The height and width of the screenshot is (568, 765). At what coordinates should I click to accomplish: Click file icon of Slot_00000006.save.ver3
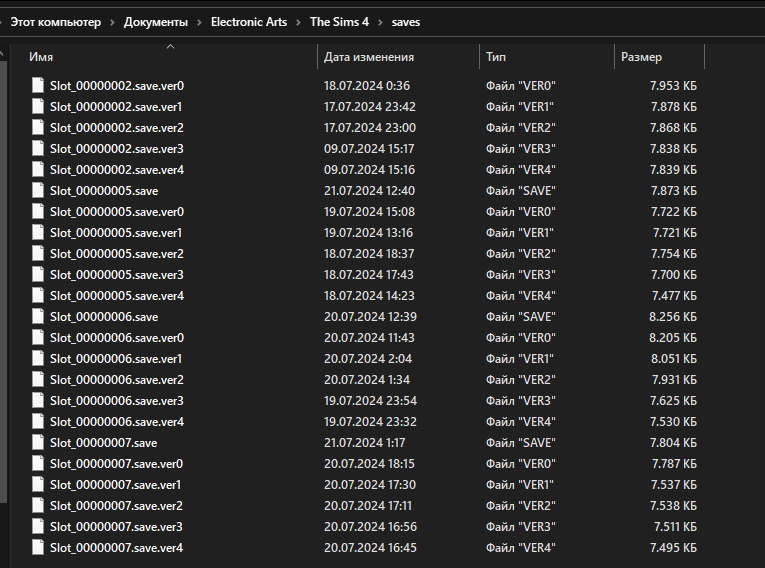click(38, 401)
